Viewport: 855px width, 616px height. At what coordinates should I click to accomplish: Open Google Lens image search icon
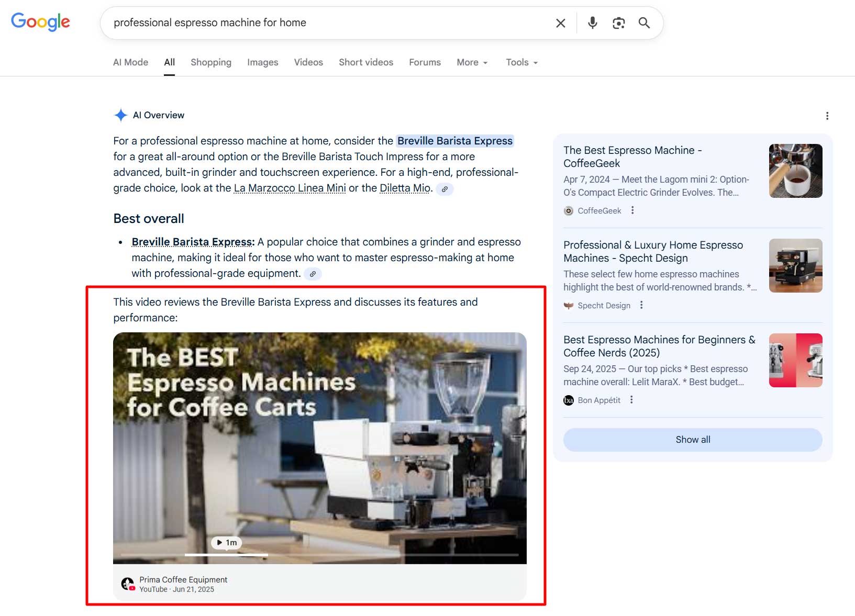click(618, 23)
